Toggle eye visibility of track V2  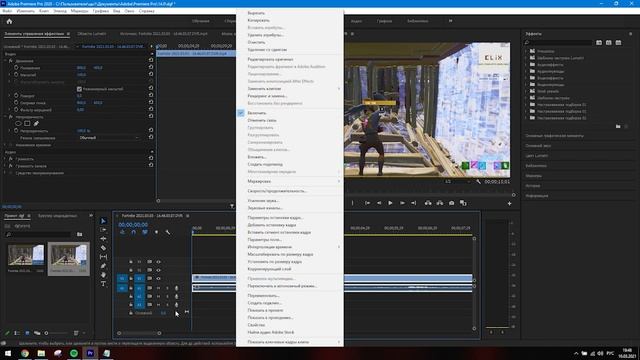pyautogui.click(x=158, y=270)
